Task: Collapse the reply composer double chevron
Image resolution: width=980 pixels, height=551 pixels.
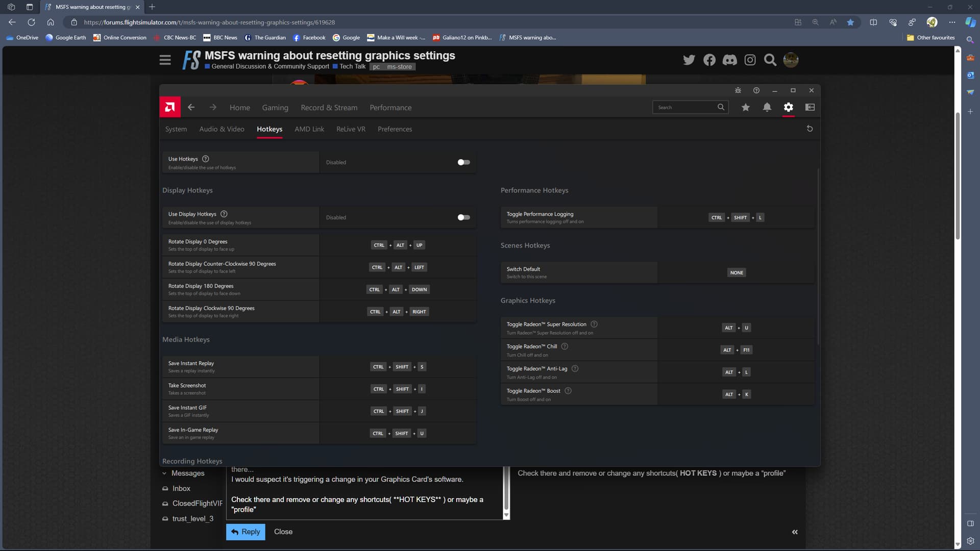Action: click(795, 532)
